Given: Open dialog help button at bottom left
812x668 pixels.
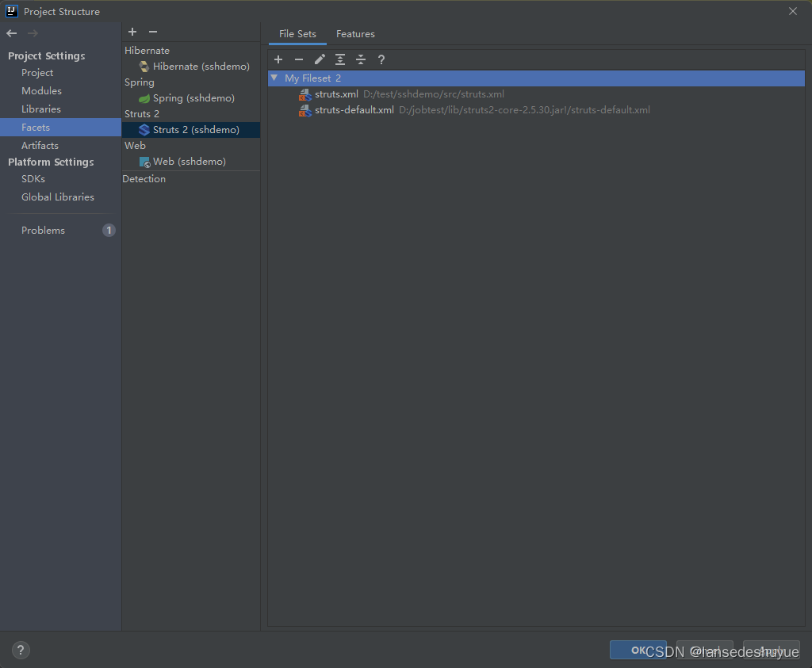Looking at the screenshot, I should click(x=21, y=650).
